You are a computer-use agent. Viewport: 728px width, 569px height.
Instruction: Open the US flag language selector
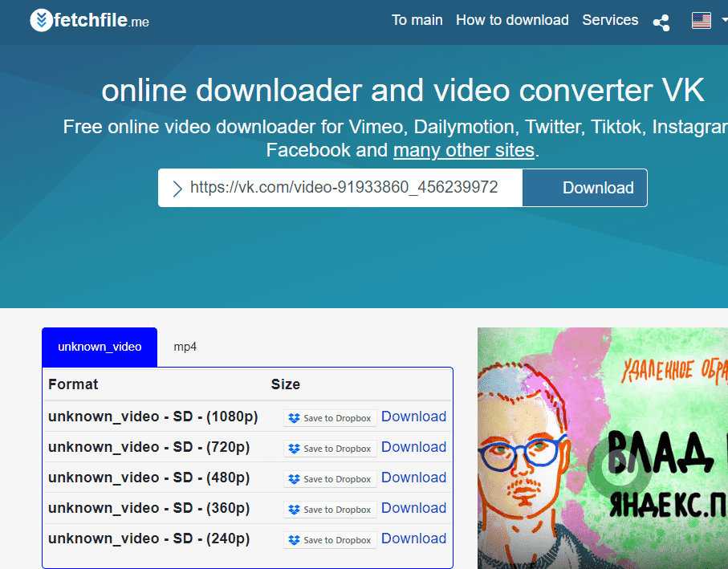pyautogui.click(x=701, y=21)
